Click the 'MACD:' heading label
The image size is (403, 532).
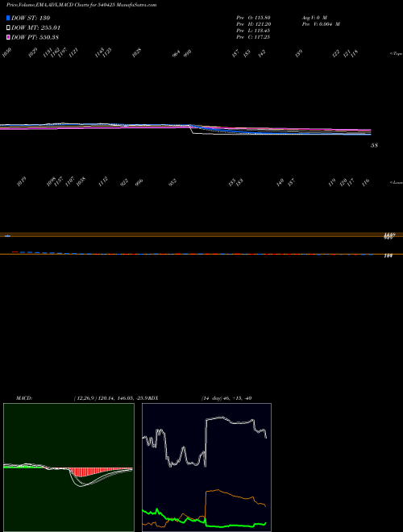(x=24, y=398)
